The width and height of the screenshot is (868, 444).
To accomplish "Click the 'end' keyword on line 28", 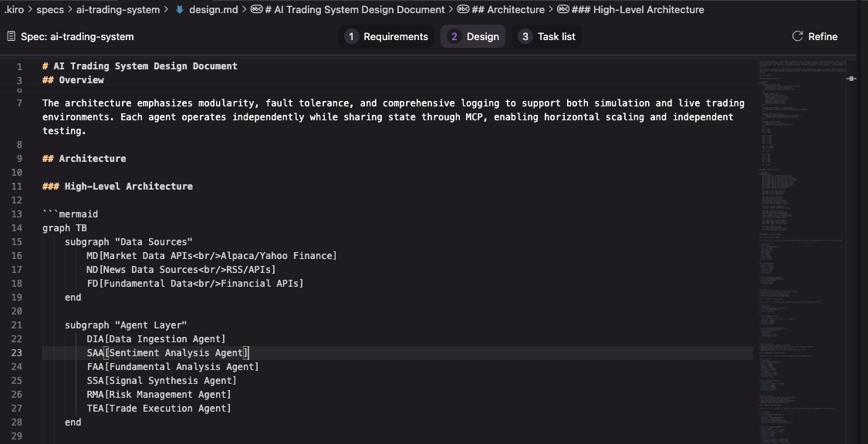I will point(73,422).
